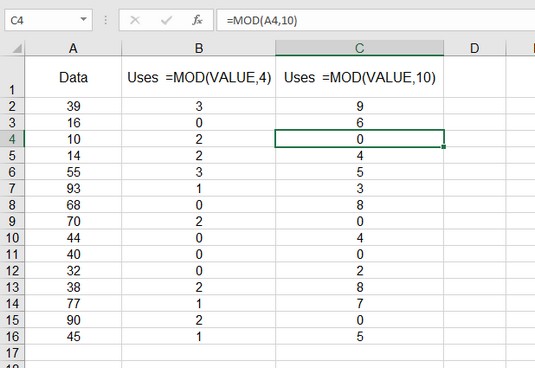Expand the Name Box dropdown arrow
Image resolution: width=535 pixels, height=368 pixels.
[x=83, y=20]
